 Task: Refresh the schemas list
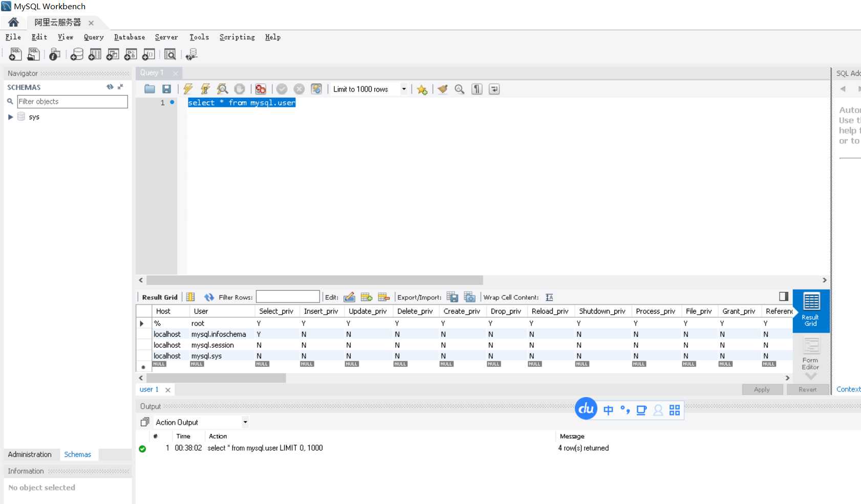click(110, 87)
